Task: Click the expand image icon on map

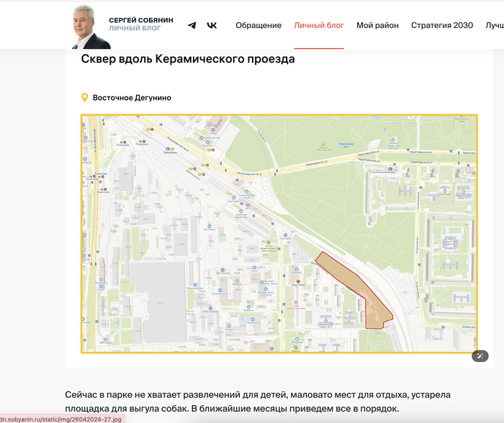Action: coord(480,355)
